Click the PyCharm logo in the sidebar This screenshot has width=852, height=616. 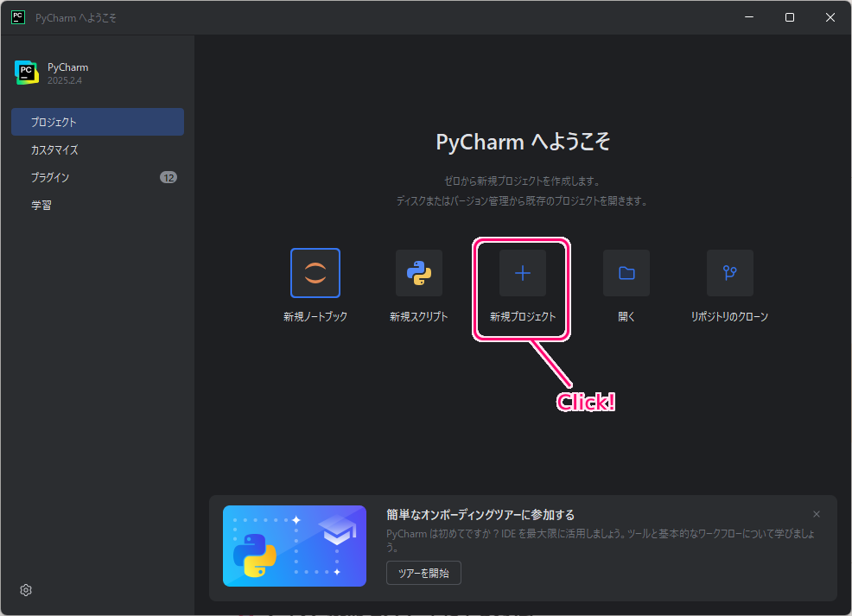click(x=28, y=73)
